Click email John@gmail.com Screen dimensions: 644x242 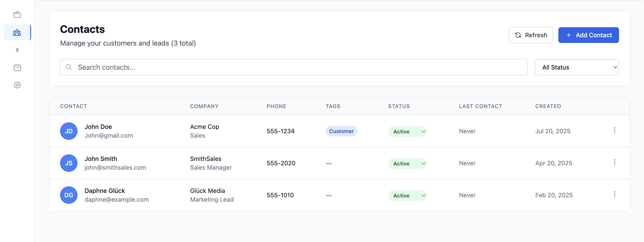point(109,135)
